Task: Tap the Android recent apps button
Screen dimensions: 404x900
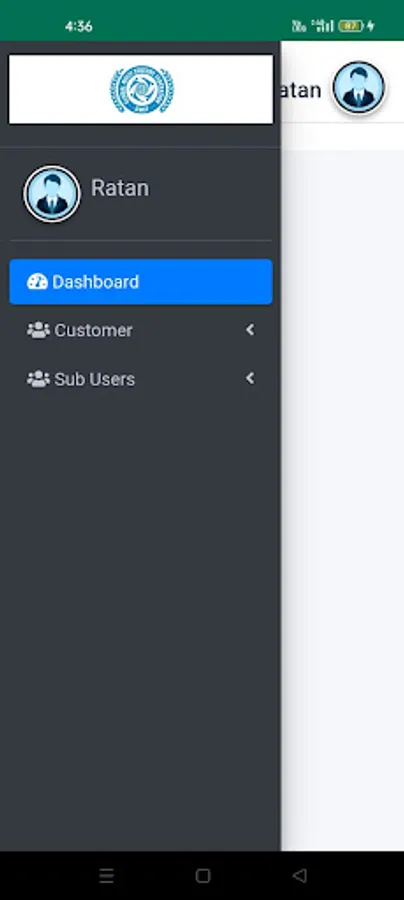Action: [x=106, y=875]
